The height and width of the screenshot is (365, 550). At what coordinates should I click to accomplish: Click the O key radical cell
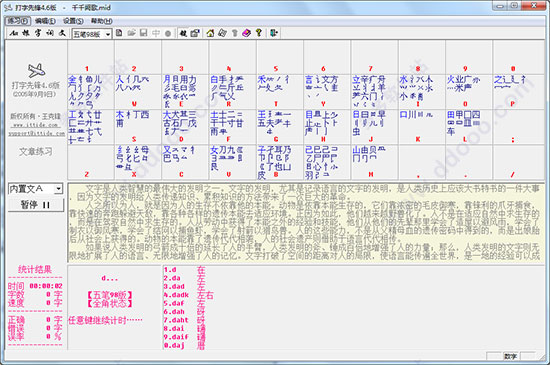pos(469,92)
